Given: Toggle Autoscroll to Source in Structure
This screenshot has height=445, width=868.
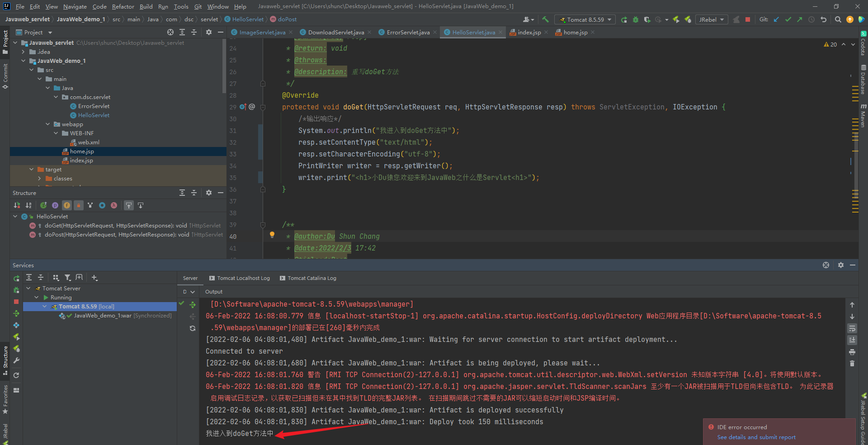Looking at the screenshot, I should (129, 205).
